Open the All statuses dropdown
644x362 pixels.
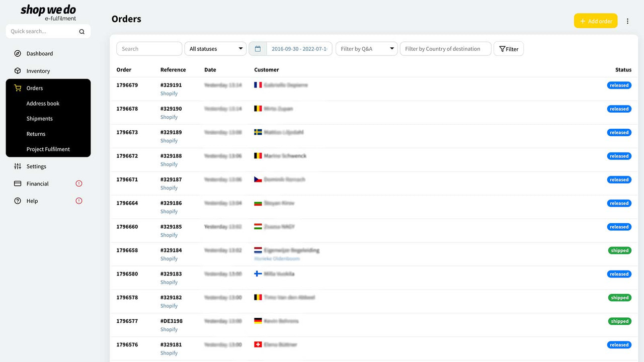tap(215, 48)
